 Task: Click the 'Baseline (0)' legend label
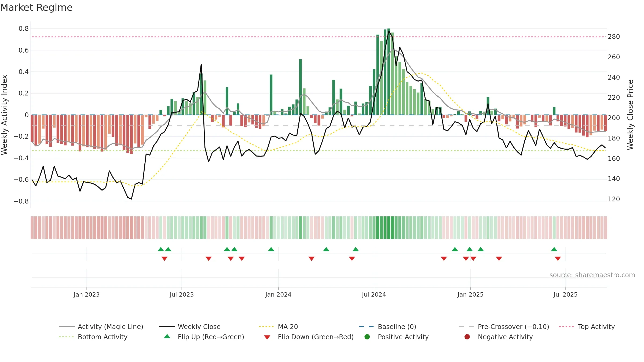click(x=397, y=327)
